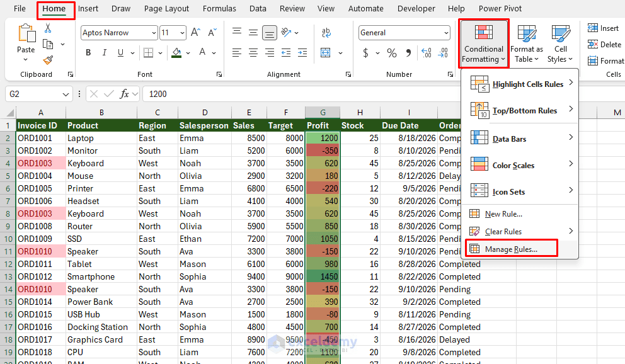
Task: Apply Accounting Number Format dollar icon
Action: point(365,52)
